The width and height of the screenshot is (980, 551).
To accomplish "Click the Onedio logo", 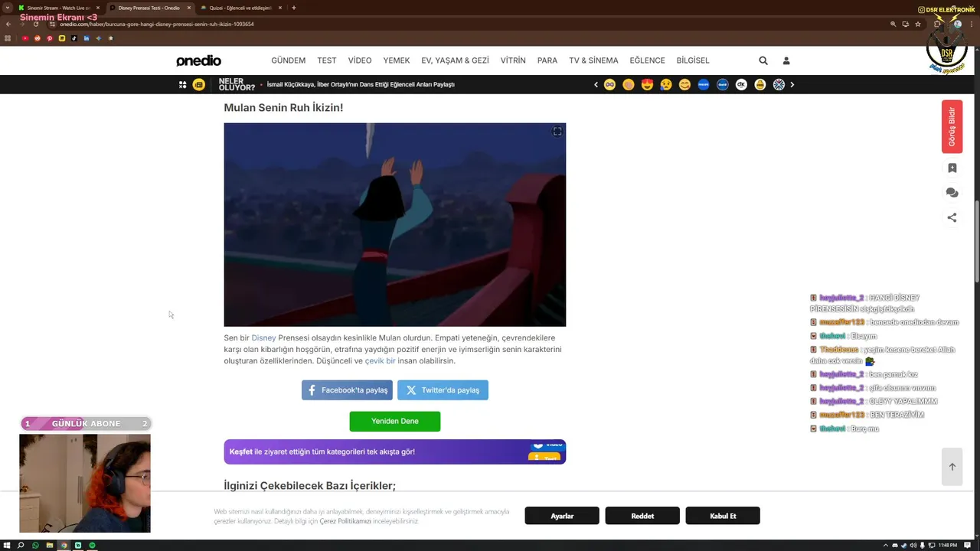I will point(198,60).
